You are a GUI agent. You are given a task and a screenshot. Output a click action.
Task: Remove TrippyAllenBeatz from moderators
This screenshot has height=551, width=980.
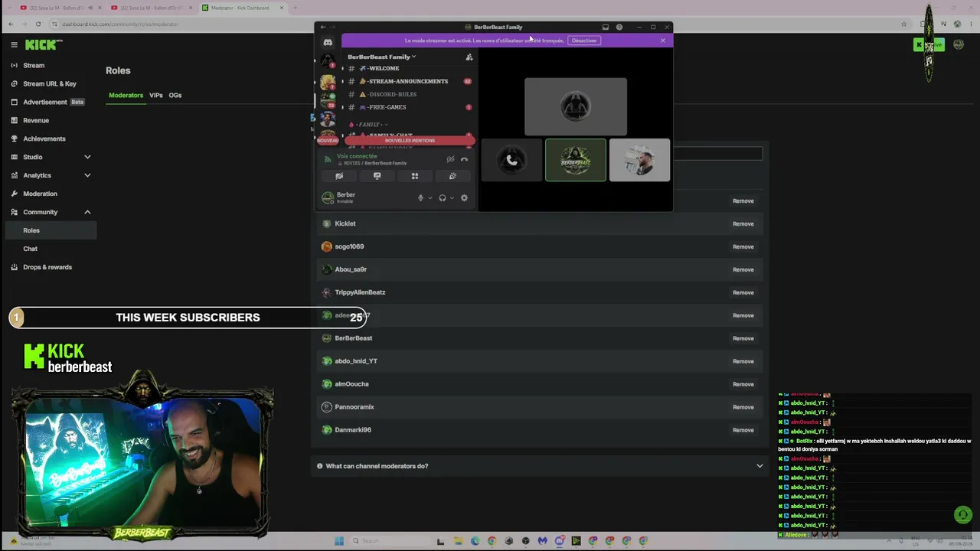tap(743, 293)
